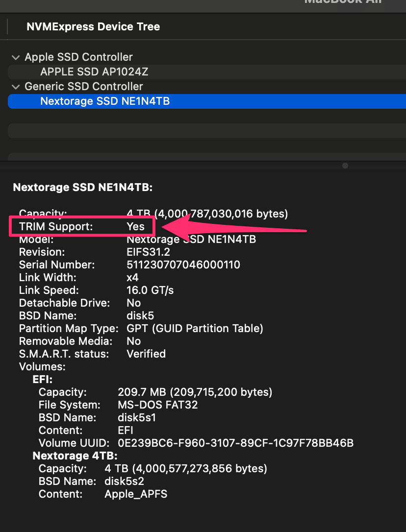Click the Link Width value x4
The height and width of the screenshot is (532, 406).
tap(132, 278)
